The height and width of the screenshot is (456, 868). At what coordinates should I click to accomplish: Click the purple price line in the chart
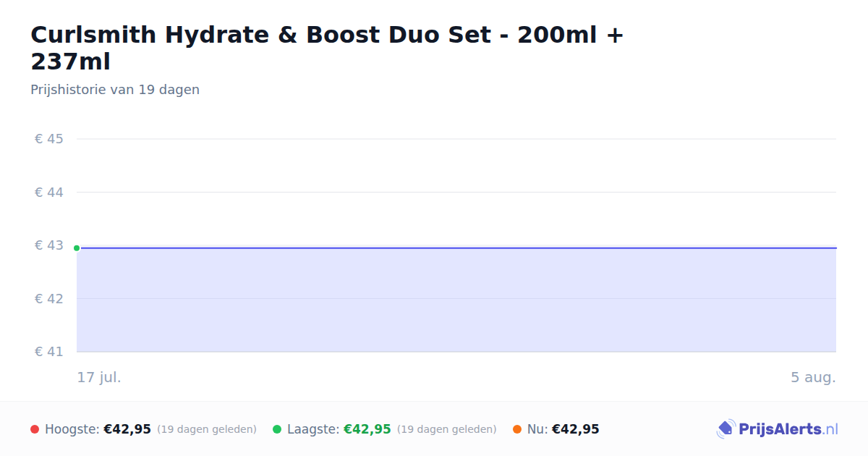(456, 248)
